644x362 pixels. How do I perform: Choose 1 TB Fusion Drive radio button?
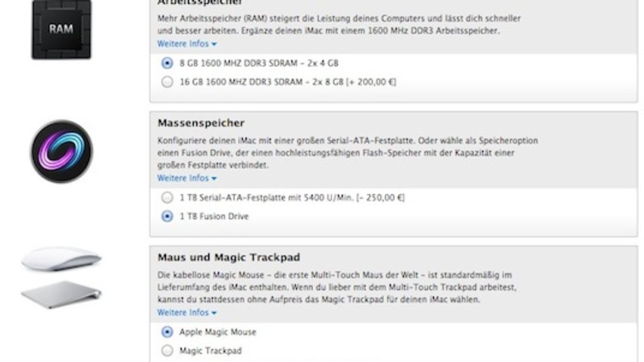pyautogui.click(x=167, y=217)
